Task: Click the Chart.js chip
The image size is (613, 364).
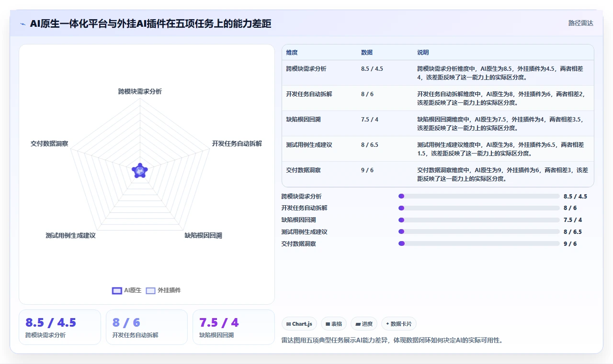Action: pyautogui.click(x=299, y=324)
